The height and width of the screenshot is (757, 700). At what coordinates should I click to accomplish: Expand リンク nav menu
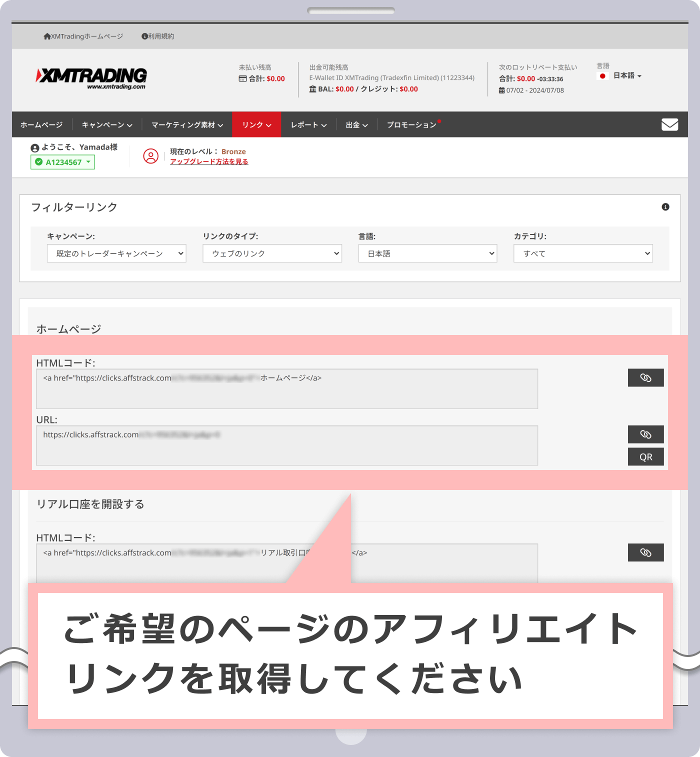(256, 124)
